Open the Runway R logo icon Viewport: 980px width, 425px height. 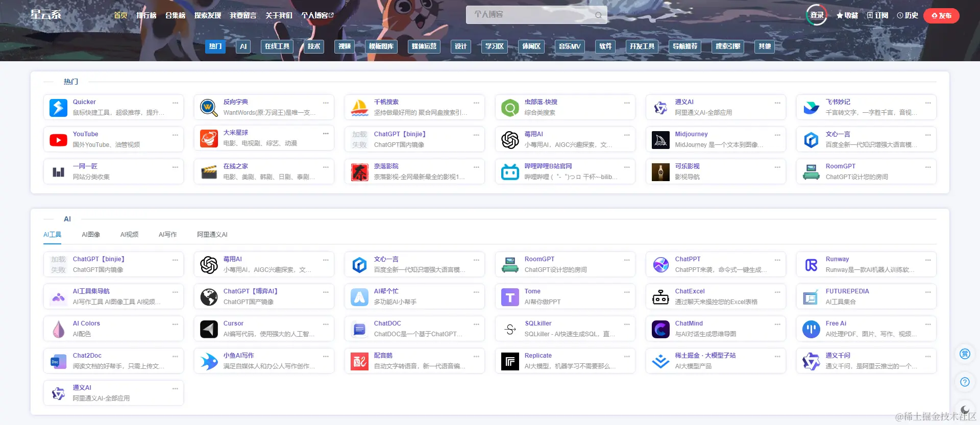[811, 265]
